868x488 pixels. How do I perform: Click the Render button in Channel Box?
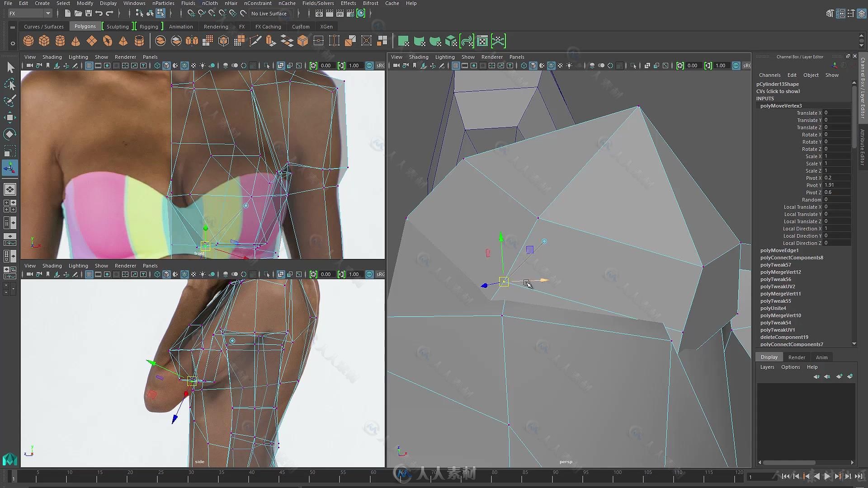click(x=797, y=357)
